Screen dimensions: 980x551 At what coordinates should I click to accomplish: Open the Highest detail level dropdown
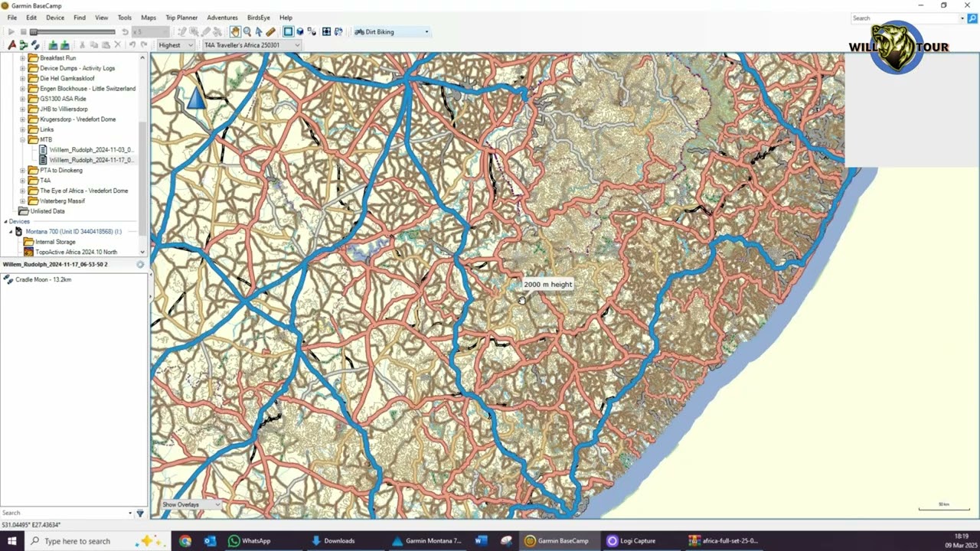(x=175, y=45)
